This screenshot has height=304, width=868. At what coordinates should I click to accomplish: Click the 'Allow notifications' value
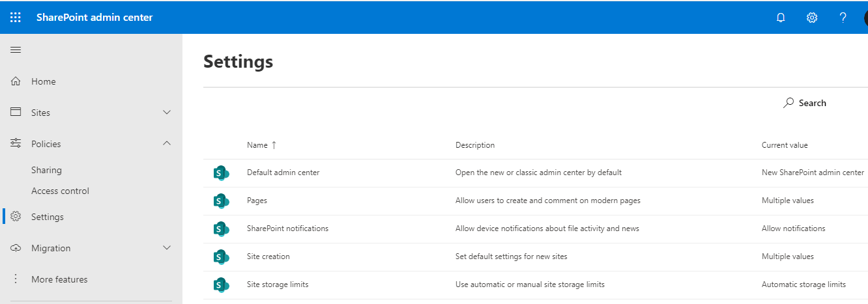pos(794,228)
